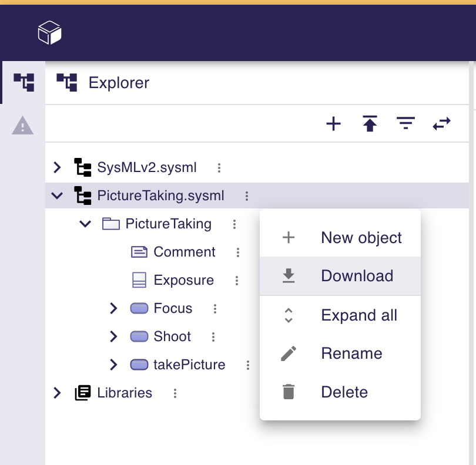The width and height of the screenshot is (476, 465).
Task: Click Expand all in the context menu
Action: click(x=358, y=315)
